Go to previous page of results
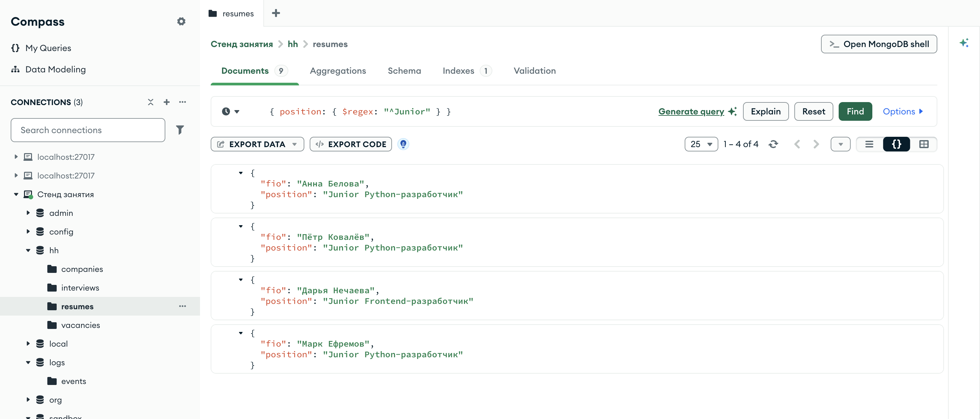 (x=797, y=144)
